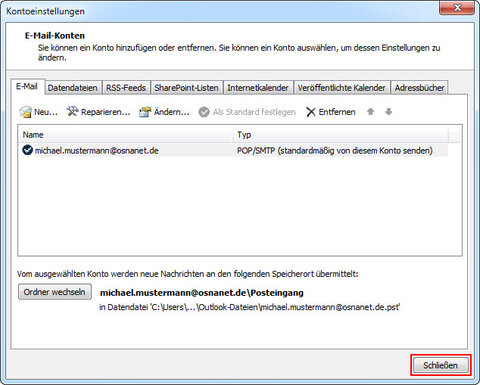Move account up with arrow icon
This screenshot has height=385, width=480.
370,112
